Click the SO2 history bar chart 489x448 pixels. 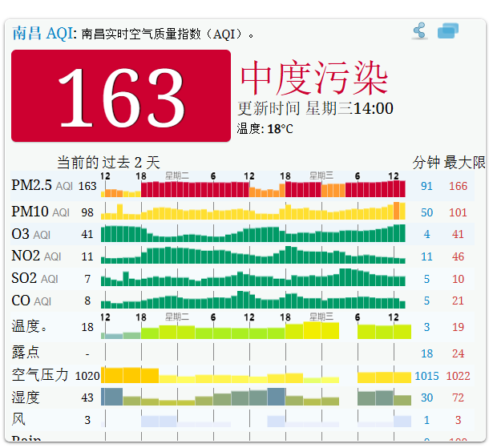coord(253,277)
